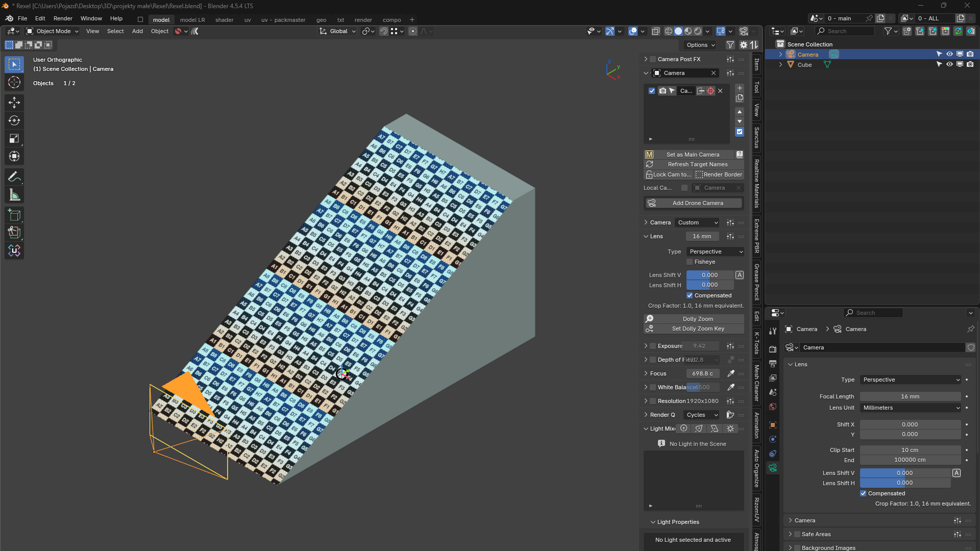Select the Annotate tool
This screenshot has height=551, width=980.
tap(14, 177)
